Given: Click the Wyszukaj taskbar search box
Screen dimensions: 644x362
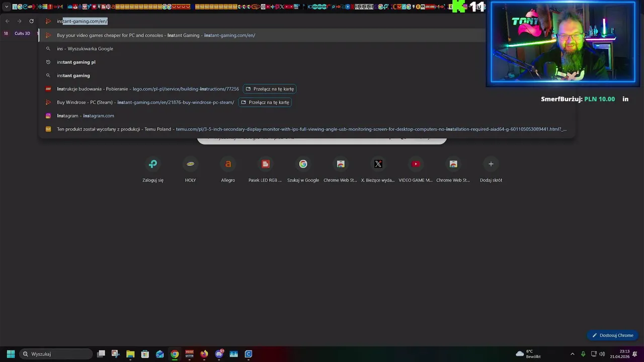Looking at the screenshot, I should (56, 354).
